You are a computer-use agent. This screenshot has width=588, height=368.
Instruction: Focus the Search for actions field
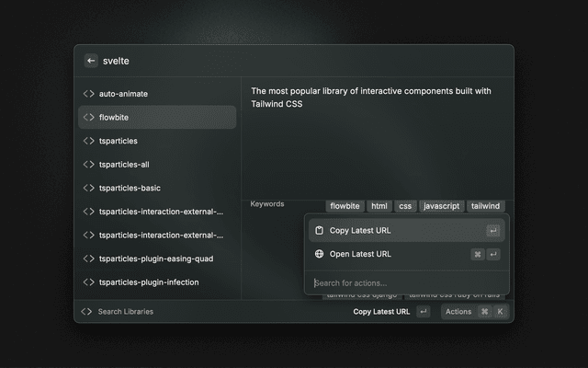pyautogui.click(x=404, y=283)
